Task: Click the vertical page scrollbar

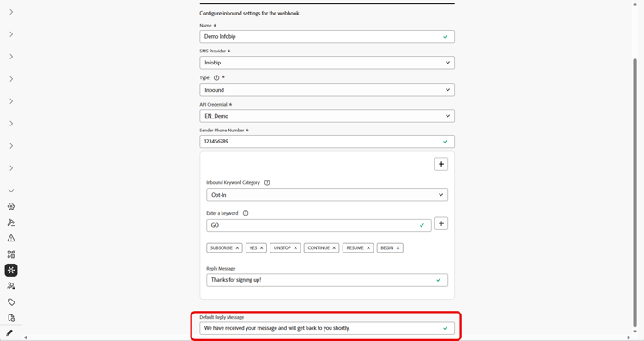Action: tap(635, 193)
